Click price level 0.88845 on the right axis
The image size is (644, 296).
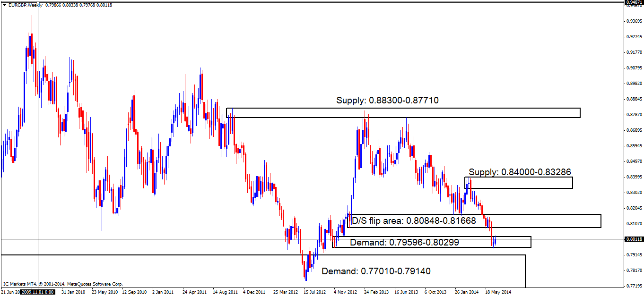point(633,99)
